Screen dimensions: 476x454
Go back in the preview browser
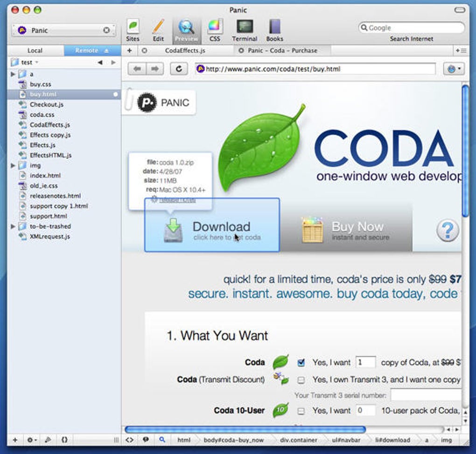coord(137,69)
